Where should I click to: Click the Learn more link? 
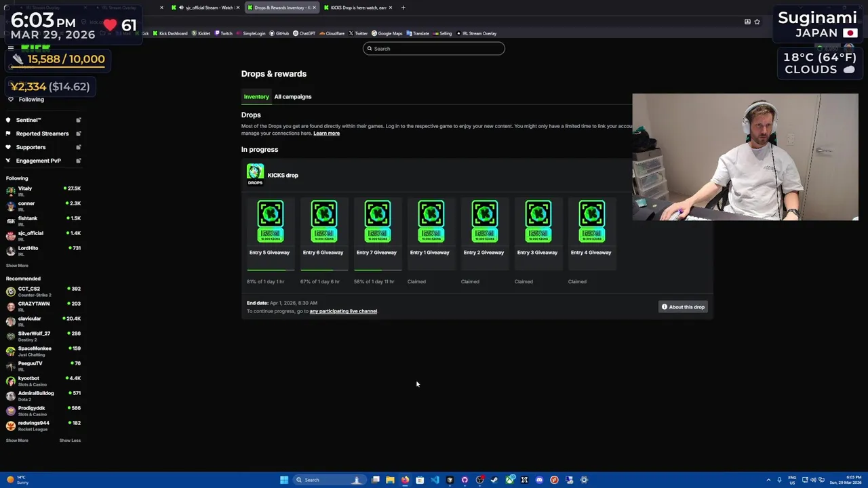(326, 133)
